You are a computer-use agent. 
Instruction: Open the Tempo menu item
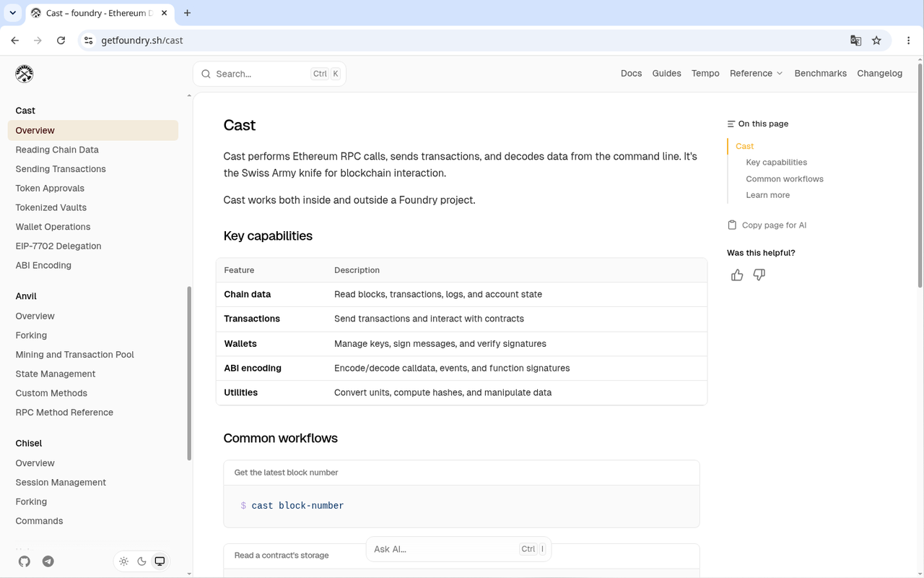[x=705, y=74]
